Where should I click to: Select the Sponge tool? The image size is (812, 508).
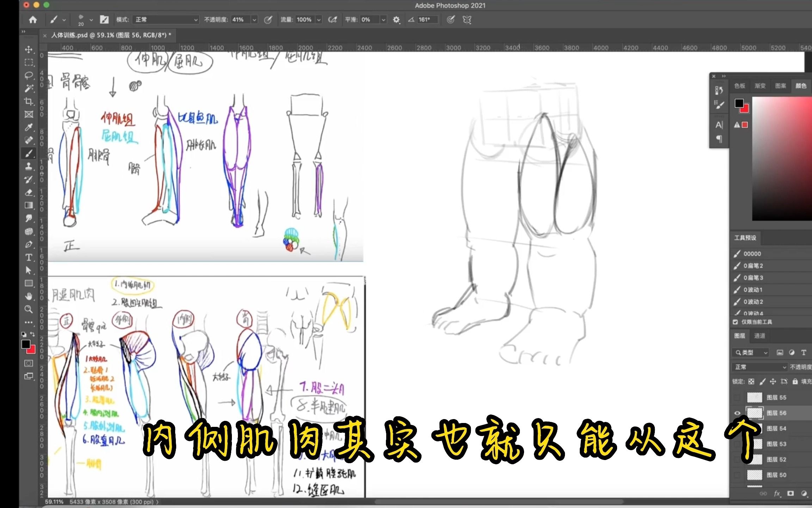click(29, 231)
